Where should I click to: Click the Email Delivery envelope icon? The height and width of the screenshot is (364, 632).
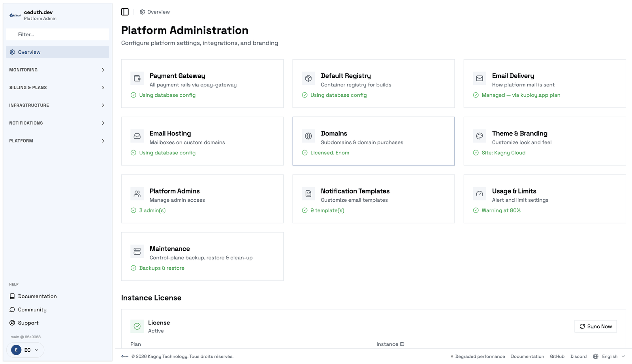click(x=480, y=78)
